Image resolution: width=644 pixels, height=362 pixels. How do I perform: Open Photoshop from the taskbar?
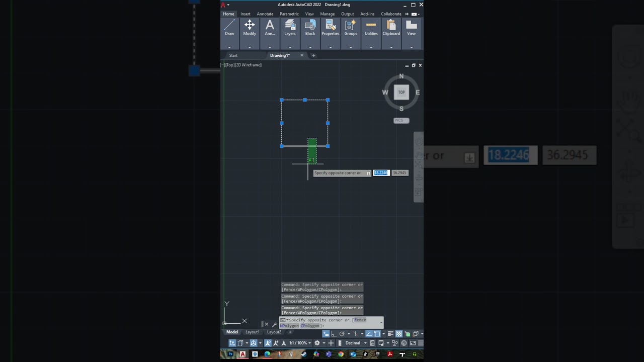pos(230,354)
